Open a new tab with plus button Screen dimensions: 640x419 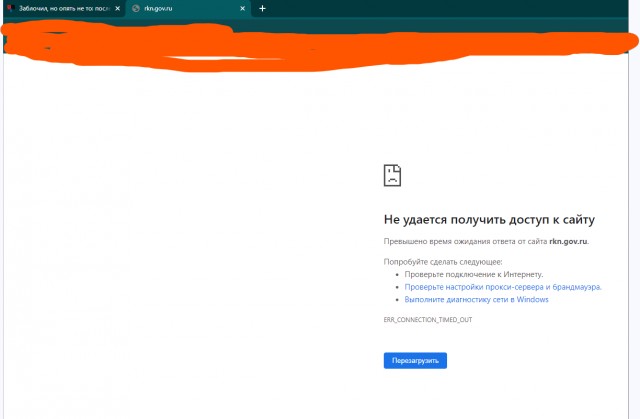[262, 8]
